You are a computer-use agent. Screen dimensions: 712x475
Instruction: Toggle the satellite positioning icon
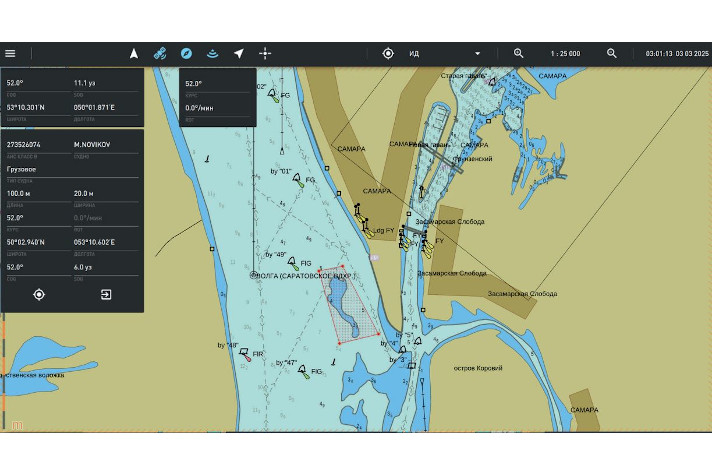(x=160, y=53)
